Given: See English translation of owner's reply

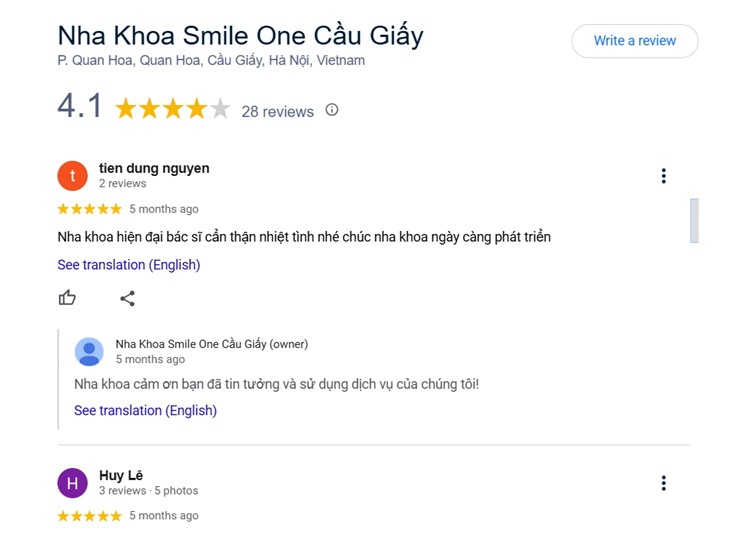Looking at the screenshot, I should click(x=145, y=410).
